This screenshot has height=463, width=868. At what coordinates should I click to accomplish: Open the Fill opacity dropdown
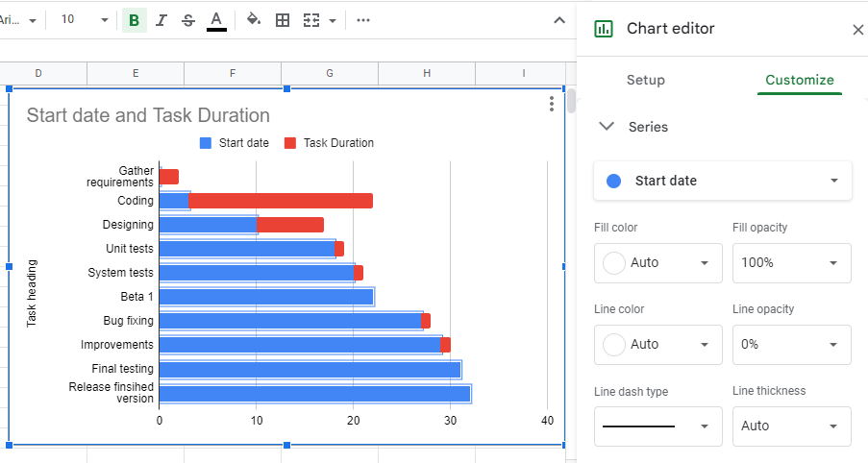click(x=791, y=262)
